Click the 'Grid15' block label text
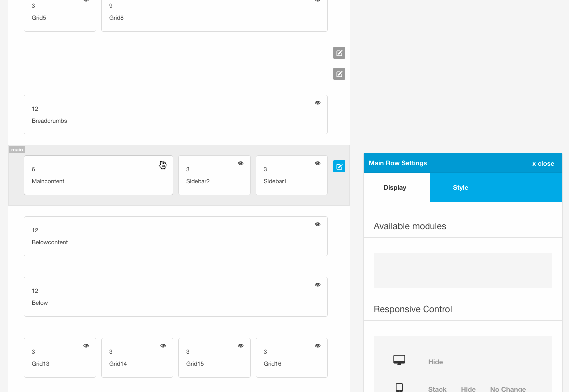Image resolution: width=569 pixels, height=392 pixels. tap(195, 364)
